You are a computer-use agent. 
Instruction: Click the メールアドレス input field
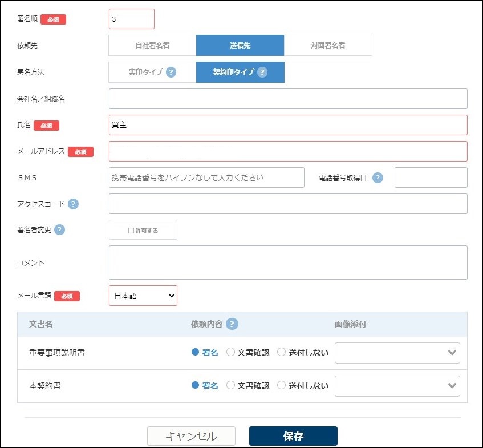tap(288, 151)
